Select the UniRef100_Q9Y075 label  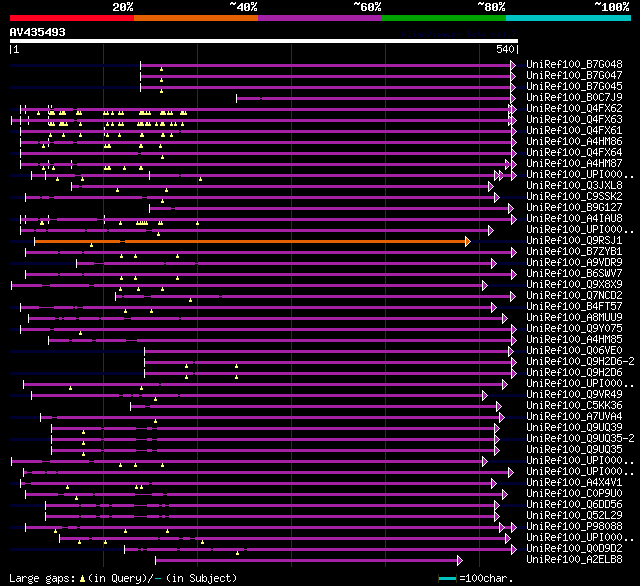(574, 329)
